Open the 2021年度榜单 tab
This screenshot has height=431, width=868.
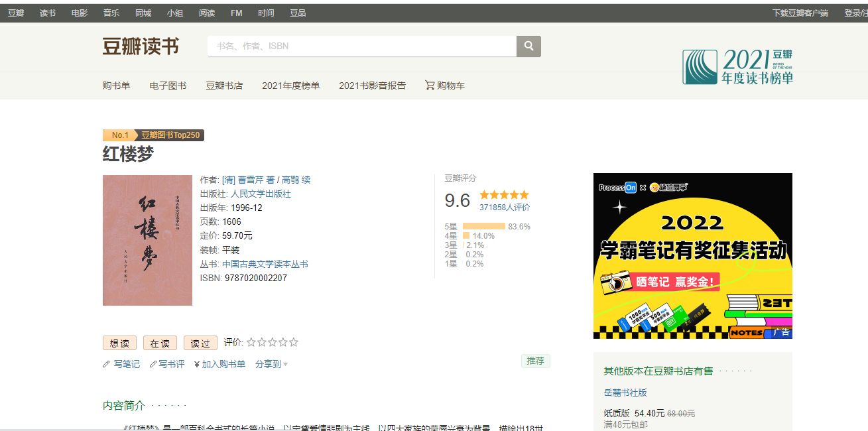click(x=290, y=86)
